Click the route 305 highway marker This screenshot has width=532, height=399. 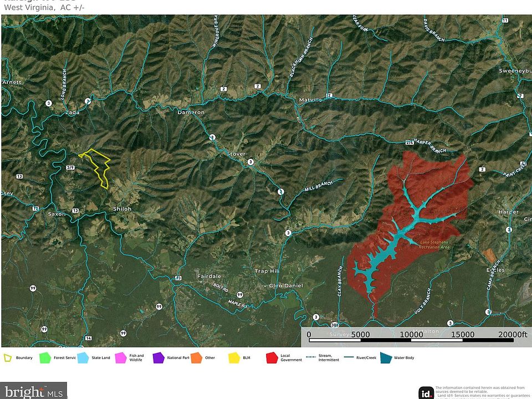coord(335,325)
